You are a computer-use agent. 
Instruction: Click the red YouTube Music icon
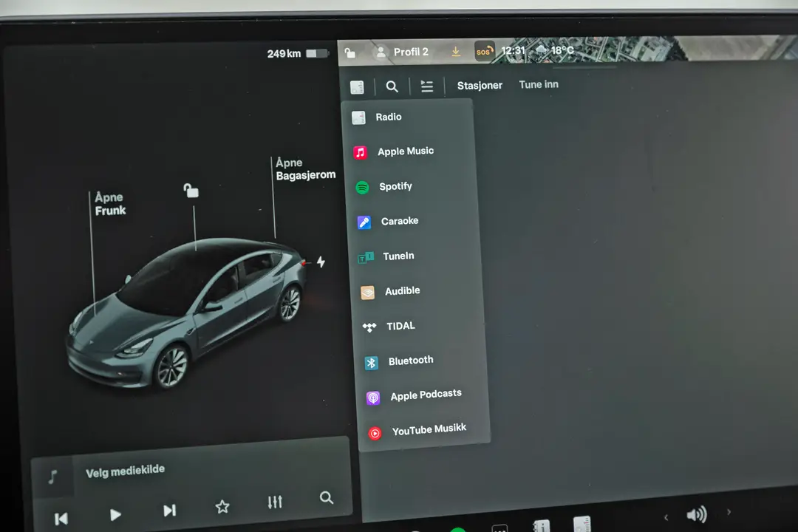[x=375, y=433]
